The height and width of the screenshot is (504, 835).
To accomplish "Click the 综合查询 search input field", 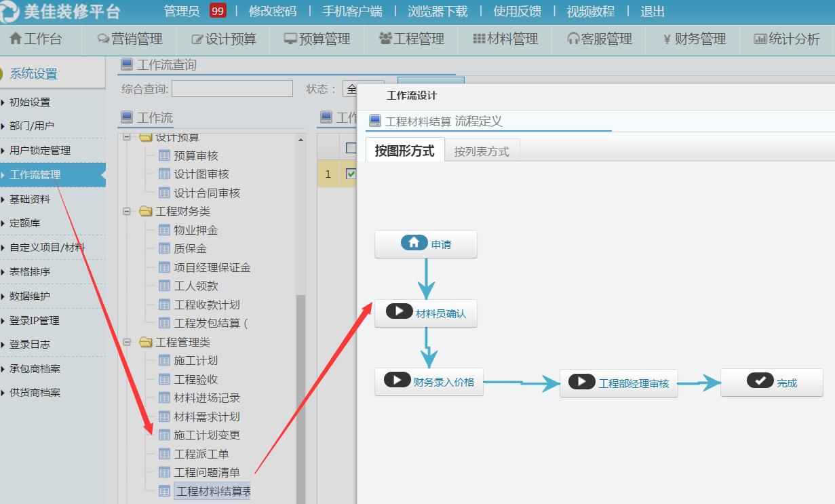I will point(232,89).
